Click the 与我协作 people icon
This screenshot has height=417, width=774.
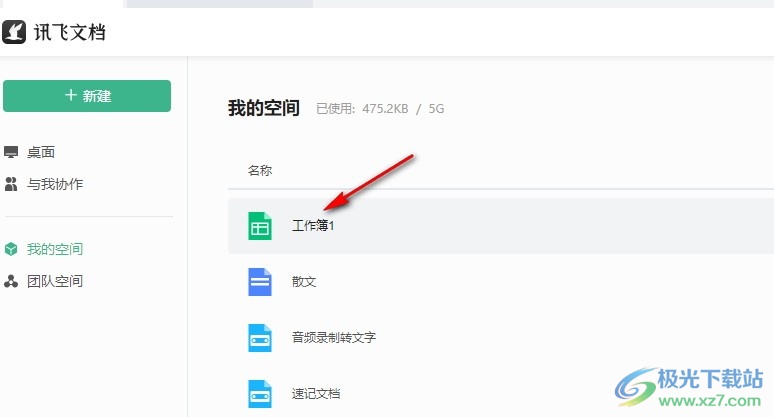click(x=11, y=184)
